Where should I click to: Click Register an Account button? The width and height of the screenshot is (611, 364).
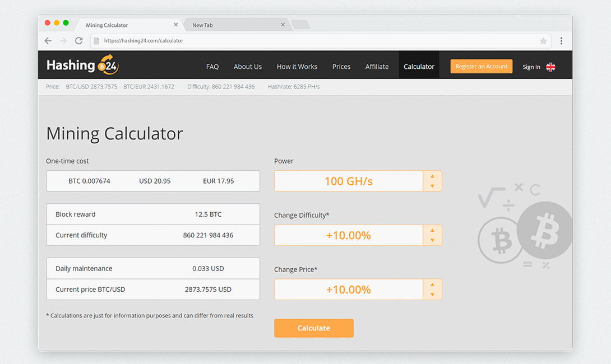click(x=482, y=66)
